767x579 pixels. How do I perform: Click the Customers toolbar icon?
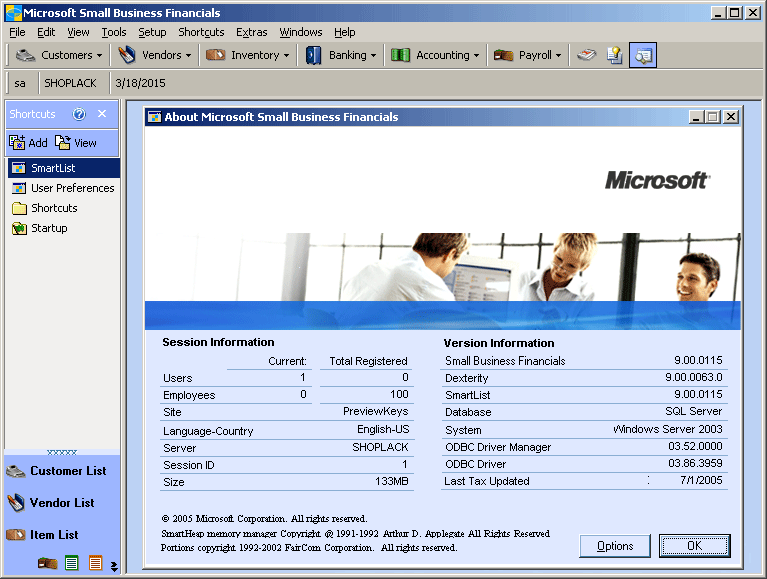pyautogui.click(x=25, y=55)
